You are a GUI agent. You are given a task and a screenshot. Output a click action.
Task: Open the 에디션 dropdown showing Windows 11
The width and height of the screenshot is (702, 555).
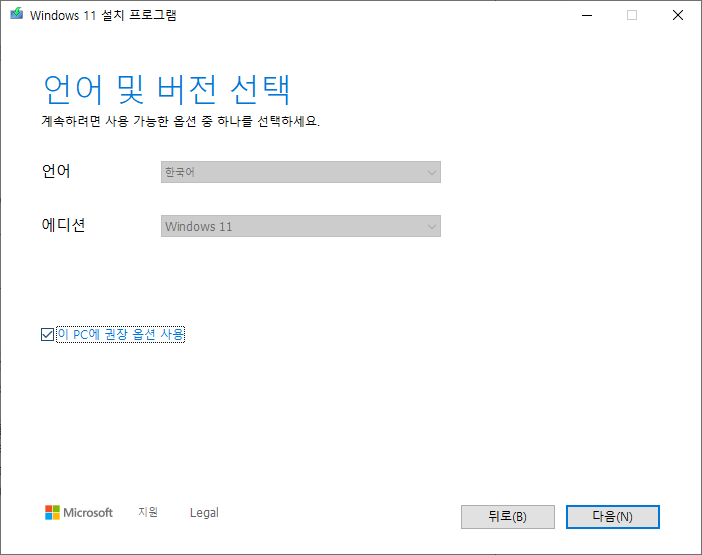coord(300,226)
